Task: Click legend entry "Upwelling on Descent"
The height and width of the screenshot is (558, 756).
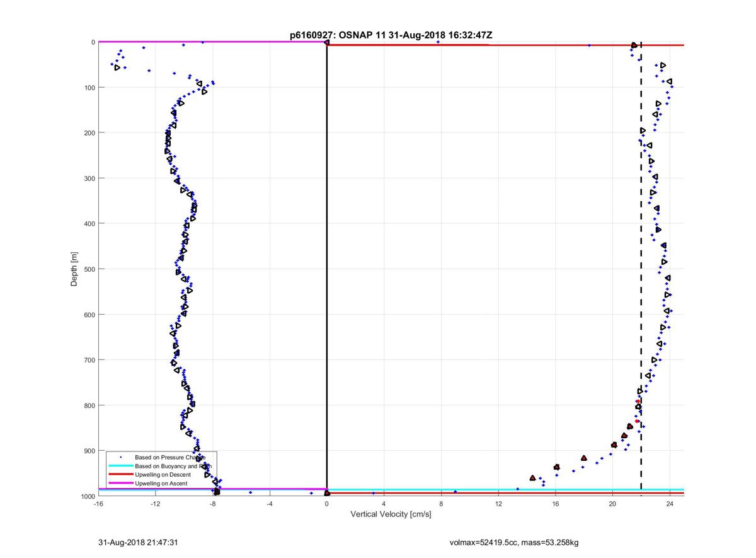Action: [x=161, y=475]
